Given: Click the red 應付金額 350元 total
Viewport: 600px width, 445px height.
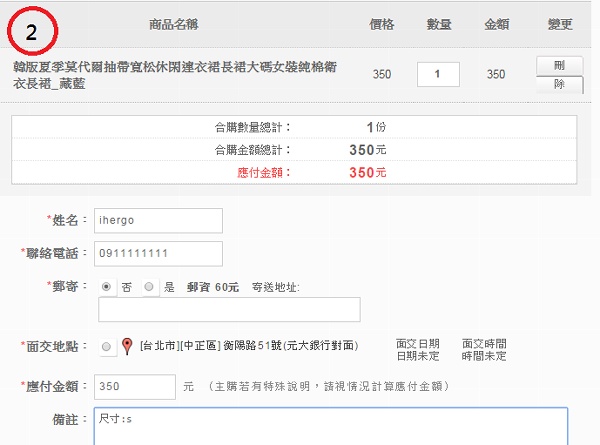Looking at the screenshot, I should tap(367, 173).
